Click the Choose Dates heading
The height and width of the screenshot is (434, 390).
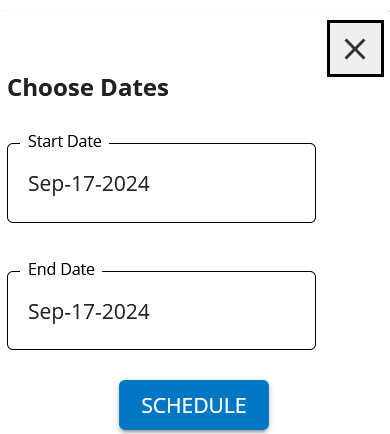coord(88,88)
